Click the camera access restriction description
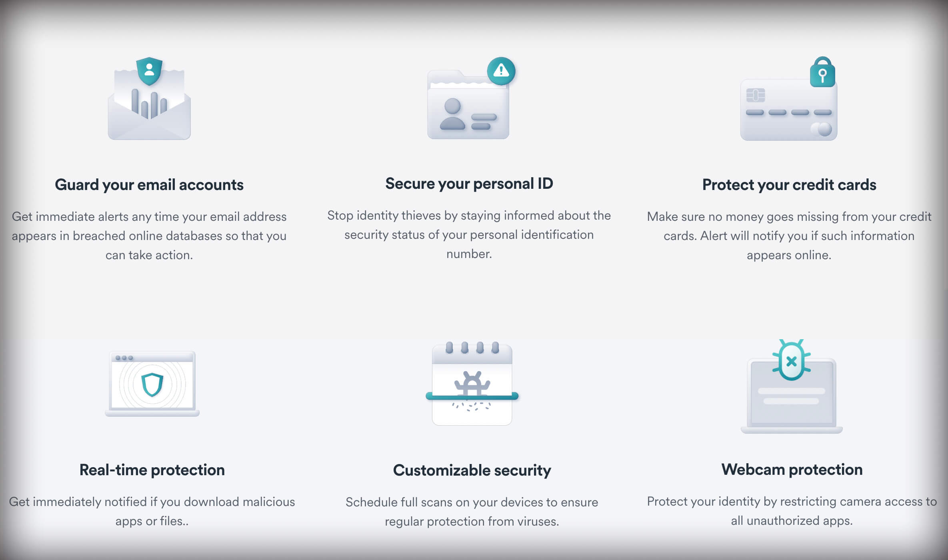This screenshot has height=560, width=948. (792, 511)
